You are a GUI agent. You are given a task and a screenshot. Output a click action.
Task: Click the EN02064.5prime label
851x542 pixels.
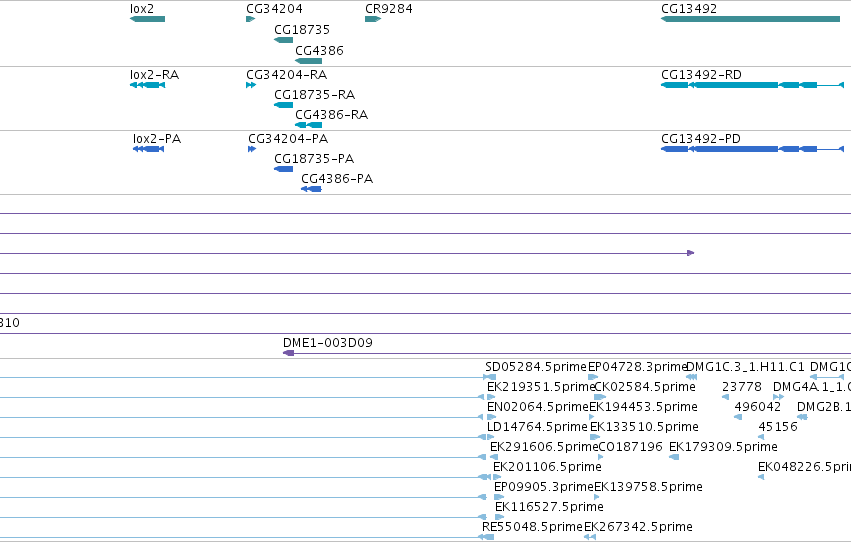(538, 407)
